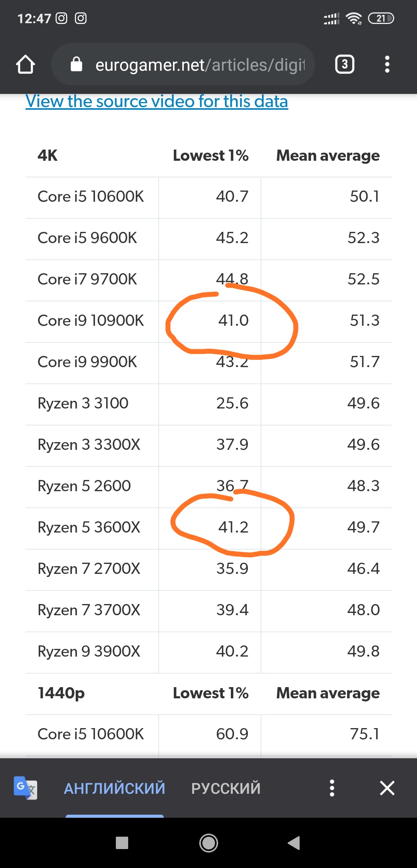Tap the Core i9 10900K row label

point(91,321)
